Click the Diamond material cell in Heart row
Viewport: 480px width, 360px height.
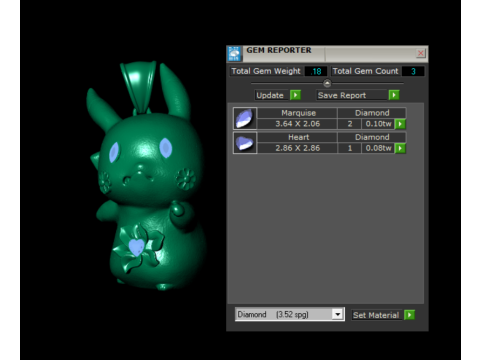(372, 137)
